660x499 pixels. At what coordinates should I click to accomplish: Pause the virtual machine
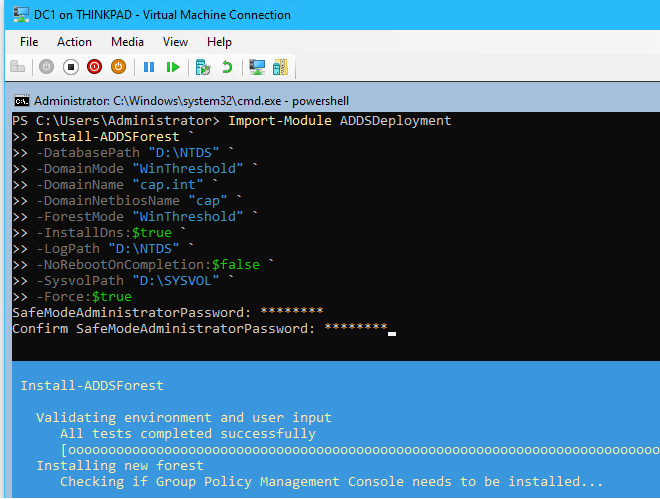coord(149,67)
